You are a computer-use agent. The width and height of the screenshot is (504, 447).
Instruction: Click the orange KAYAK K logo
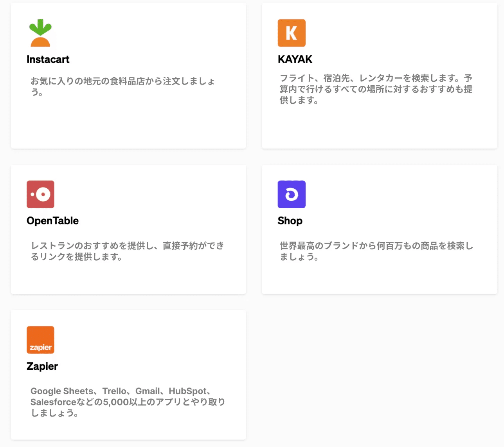click(x=292, y=33)
